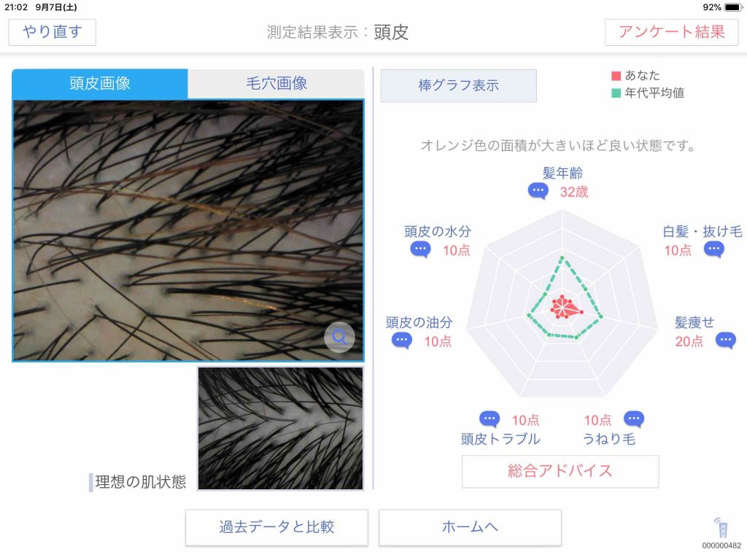
Task: Click the やり直す button
Action: tap(53, 32)
